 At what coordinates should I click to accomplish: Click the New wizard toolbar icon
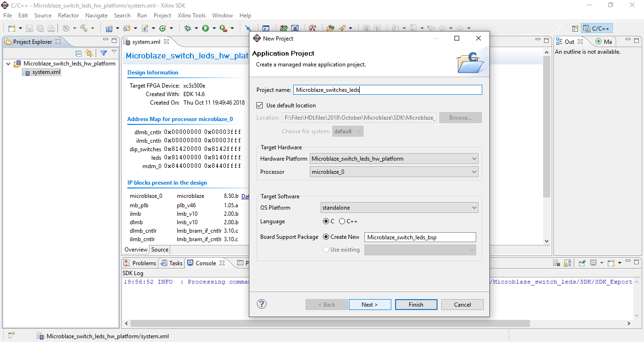11,28
